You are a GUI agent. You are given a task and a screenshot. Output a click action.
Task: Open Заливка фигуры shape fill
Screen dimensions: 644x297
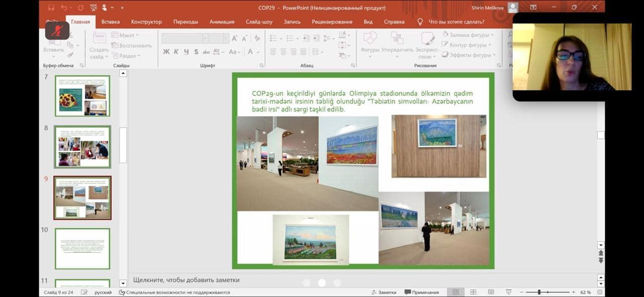(x=468, y=35)
